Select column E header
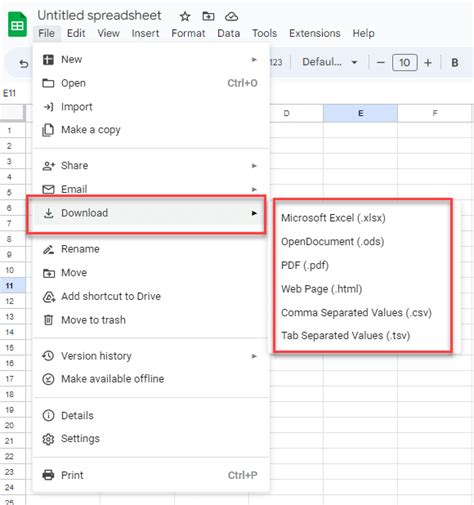Image resolution: width=474 pixels, height=505 pixels. coord(360,113)
